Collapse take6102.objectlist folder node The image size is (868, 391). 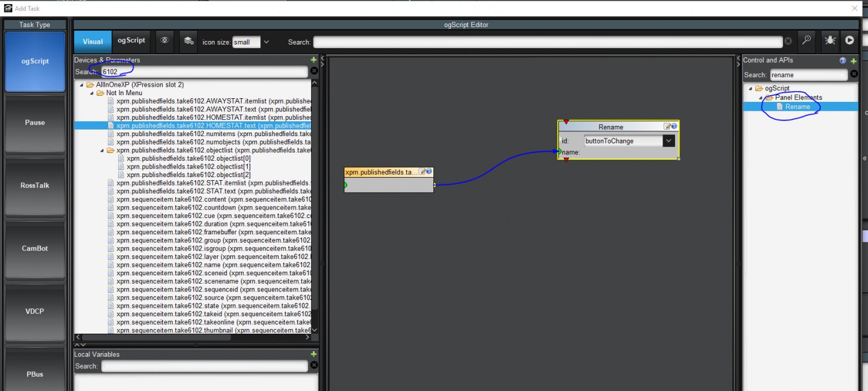[102, 151]
